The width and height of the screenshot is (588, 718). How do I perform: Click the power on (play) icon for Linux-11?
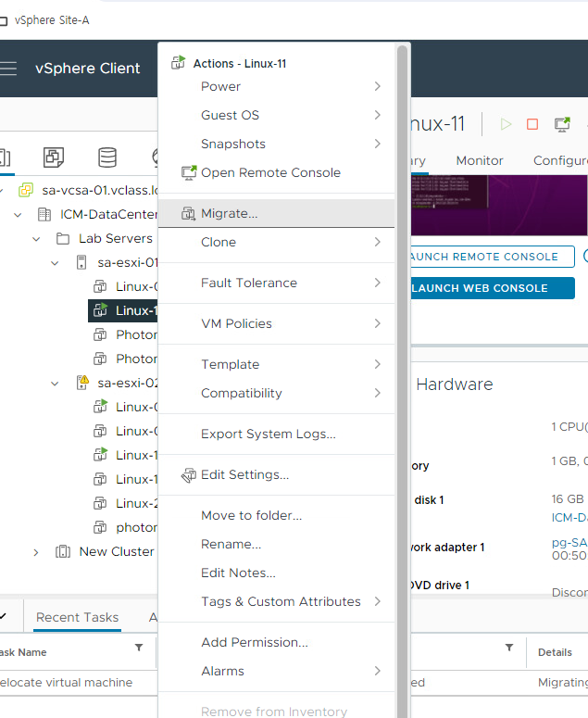506,124
